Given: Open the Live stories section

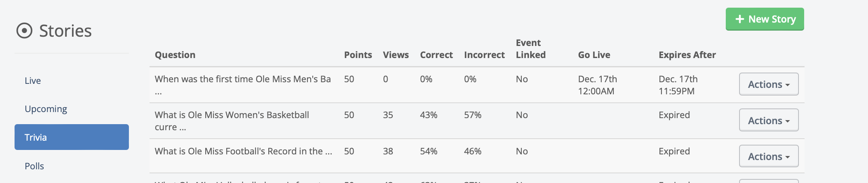Looking at the screenshot, I should click(33, 81).
